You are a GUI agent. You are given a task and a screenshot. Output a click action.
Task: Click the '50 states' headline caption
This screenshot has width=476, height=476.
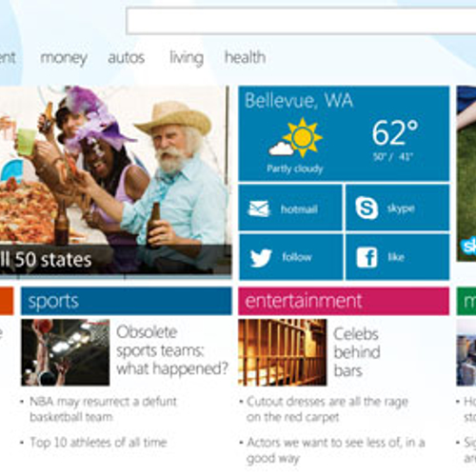click(53, 260)
